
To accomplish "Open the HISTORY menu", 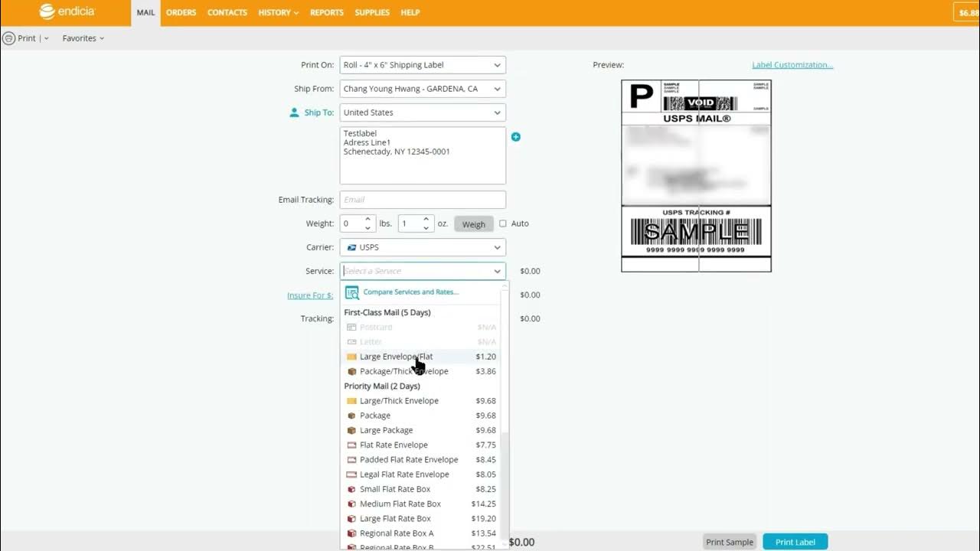I will click(x=279, y=12).
